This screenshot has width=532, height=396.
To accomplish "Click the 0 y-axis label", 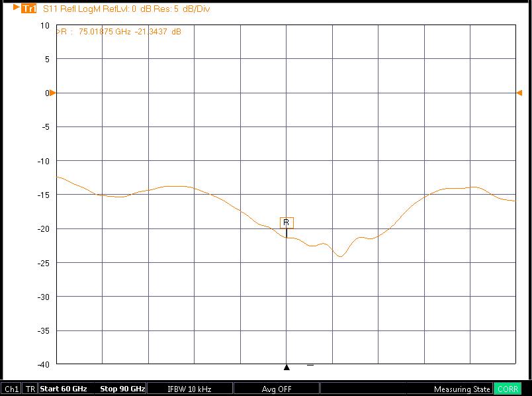I will point(47,93).
